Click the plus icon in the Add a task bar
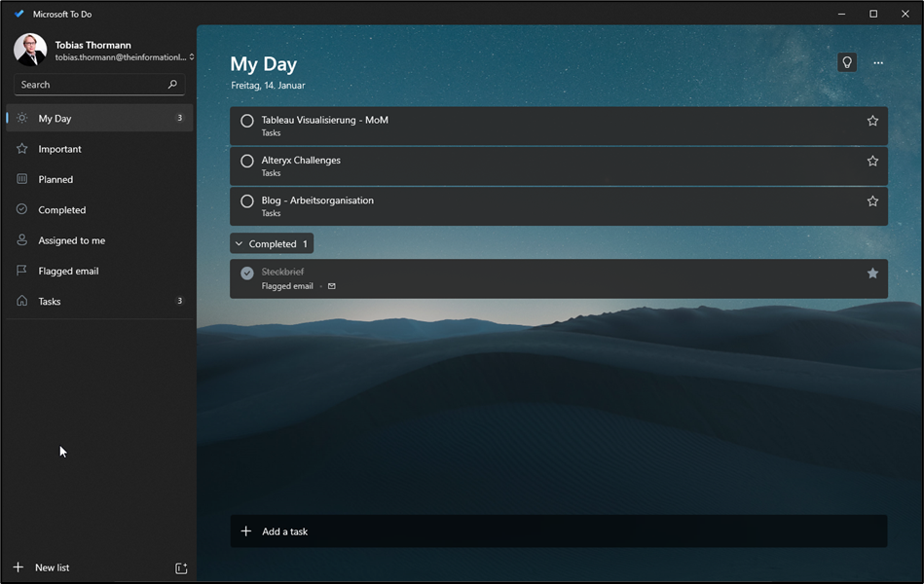This screenshot has width=924, height=584. pos(246,531)
